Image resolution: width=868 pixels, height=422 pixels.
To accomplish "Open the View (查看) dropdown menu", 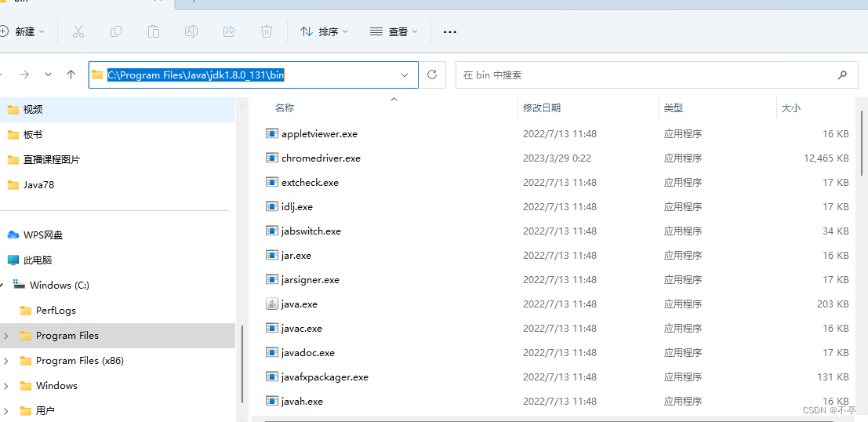I will pyautogui.click(x=394, y=31).
